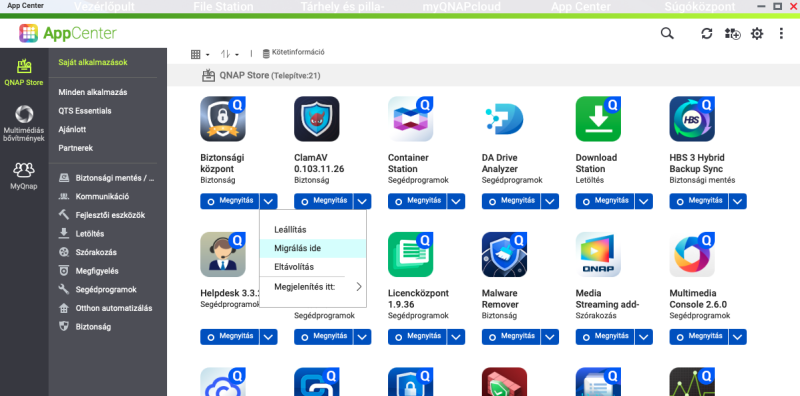Open the DA Drive Analyzer icon
The image size is (800, 396).
click(505, 119)
